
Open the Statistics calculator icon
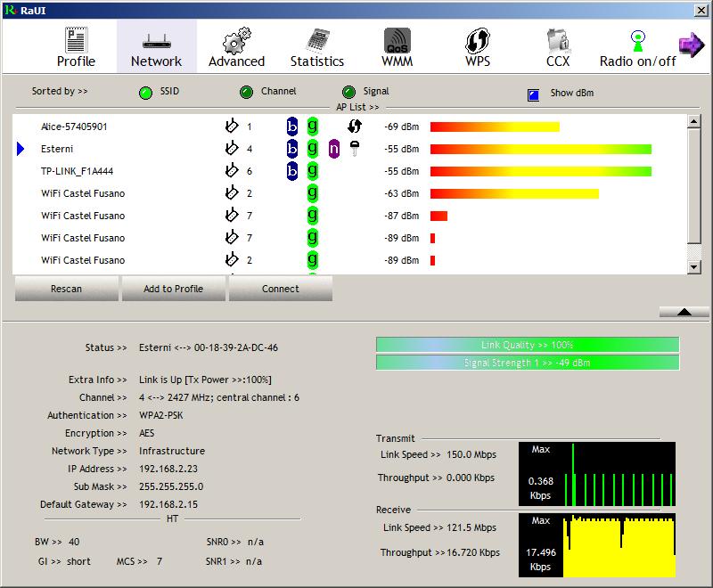click(x=316, y=42)
